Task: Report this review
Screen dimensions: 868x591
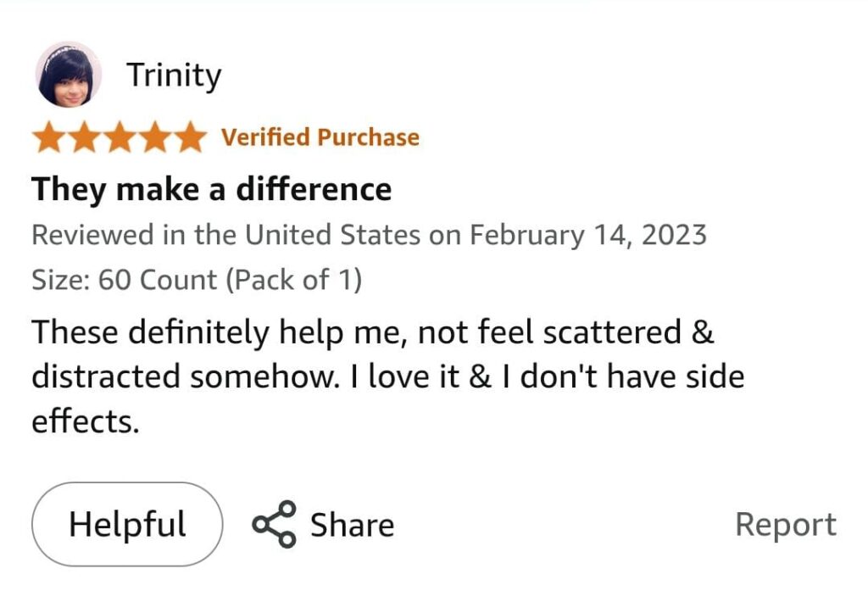Action: (x=785, y=524)
